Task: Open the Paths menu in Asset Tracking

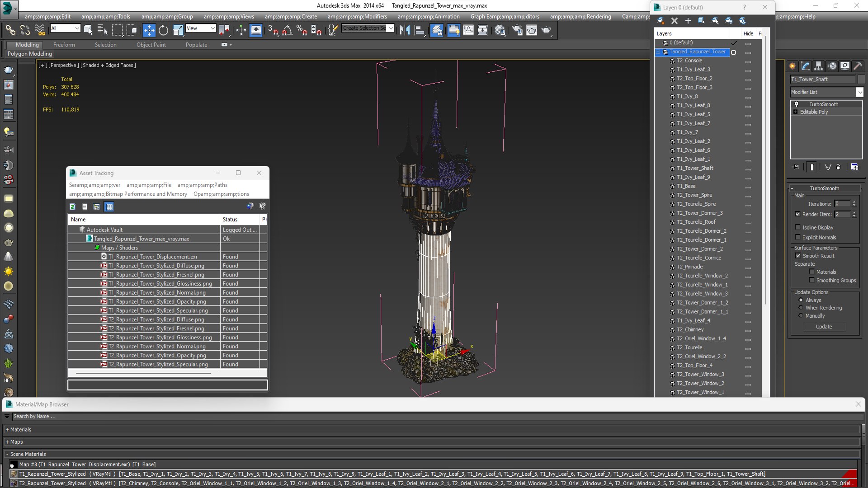Action: click(x=202, y=185)
